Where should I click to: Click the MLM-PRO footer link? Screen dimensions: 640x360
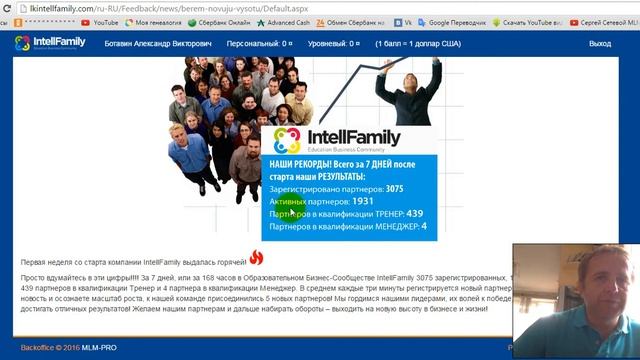pyautogui.click(x=99, y=348)
